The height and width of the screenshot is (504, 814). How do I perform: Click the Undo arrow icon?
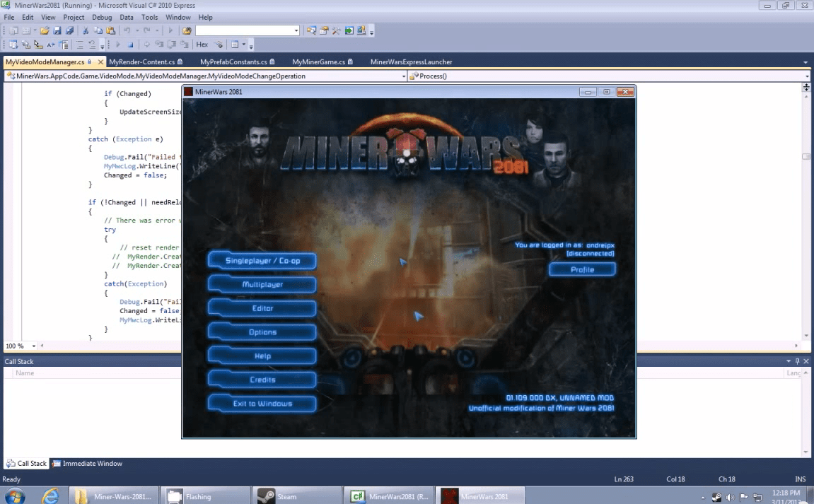pos(127,30)
